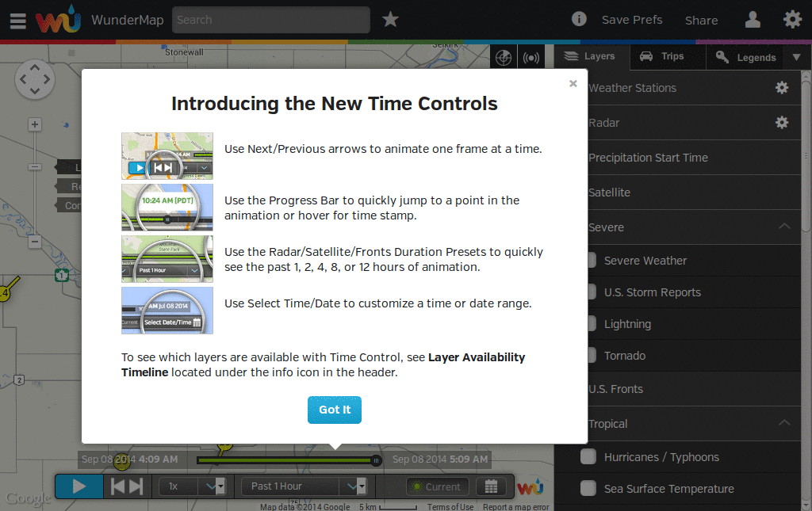Toggle the Severe Weather checkbox
812x511 pixels.
coord(592,260)
